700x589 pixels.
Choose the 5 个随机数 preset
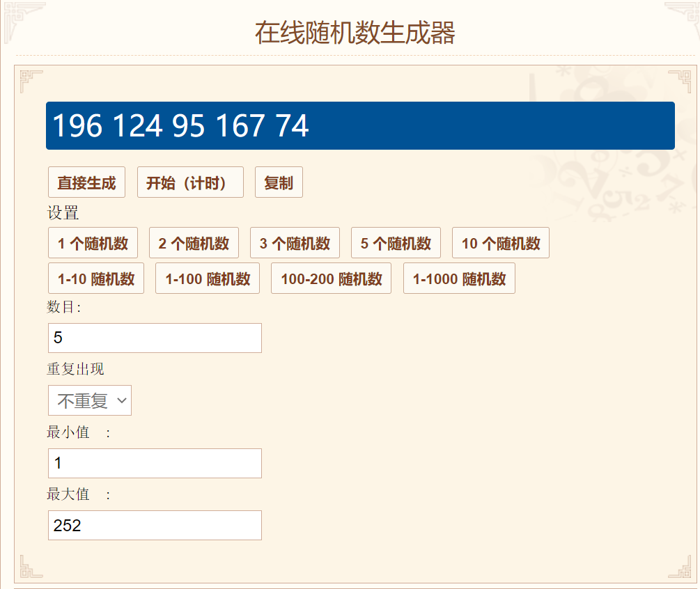point(396,243)
